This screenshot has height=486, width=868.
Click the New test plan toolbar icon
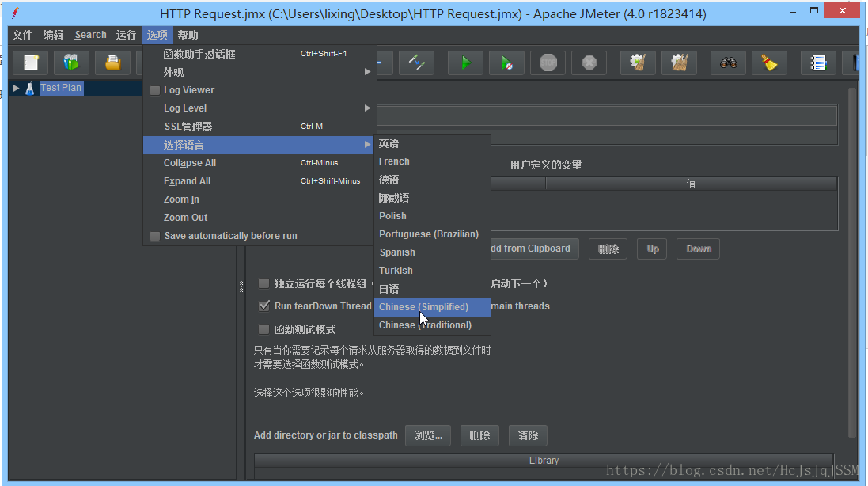[31, 63]
